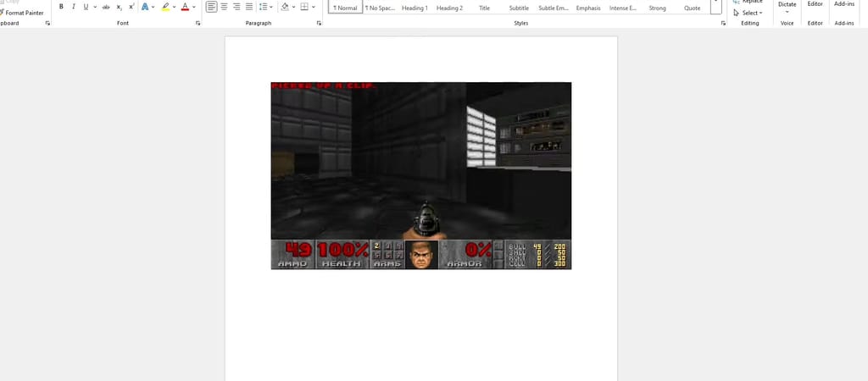Select the Heading 1 style
Viewport: 868px width, 381px height.
click(415, 8)
